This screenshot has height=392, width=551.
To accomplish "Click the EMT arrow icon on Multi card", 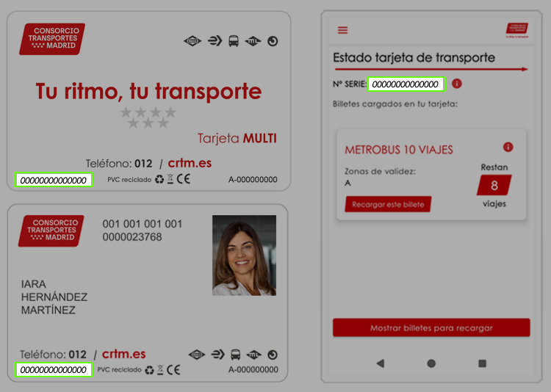I will click(215, 41).
